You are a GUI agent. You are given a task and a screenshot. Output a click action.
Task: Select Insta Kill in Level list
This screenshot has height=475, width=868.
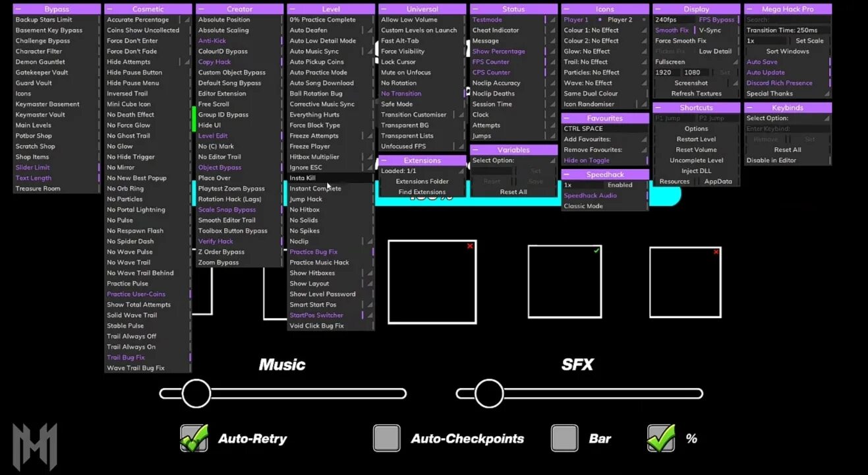[x=330, y=178]
